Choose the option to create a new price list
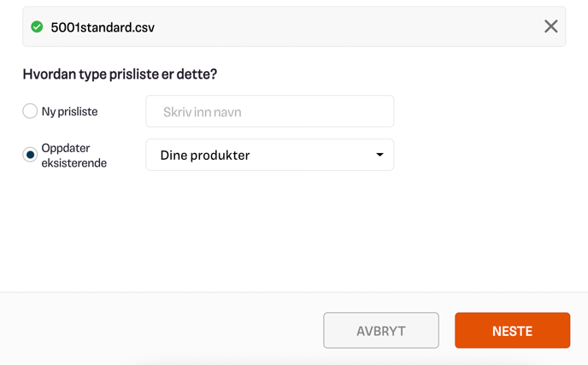588x365 pixels. (x=30, y=111)
